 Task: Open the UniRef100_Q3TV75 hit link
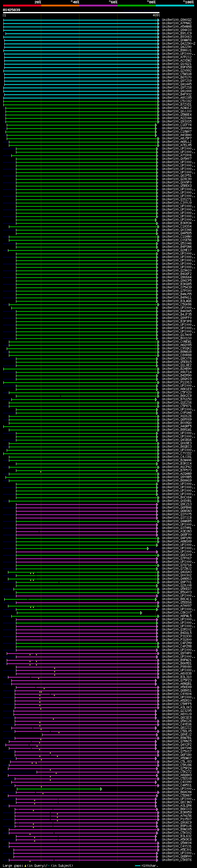(177, 515)
